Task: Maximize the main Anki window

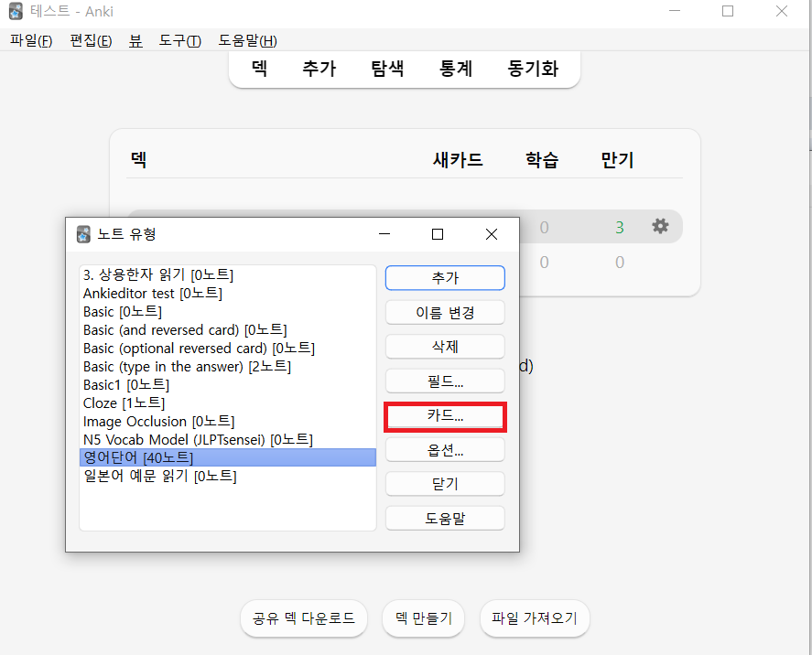Action: pyautogui.click(x=728, y=11)
